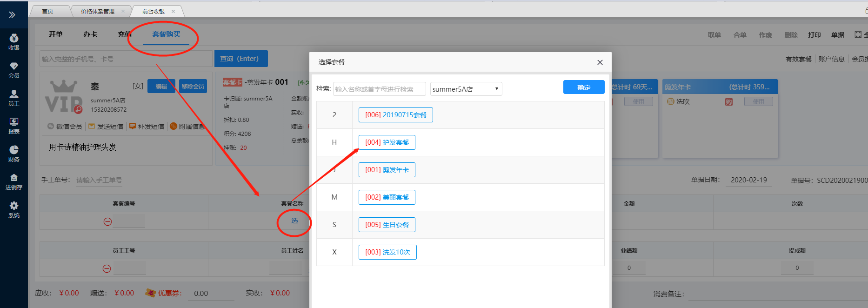Click the 移除会员 button
The height and width of the screenshot is (308, 868).
(x=193, y=86)
